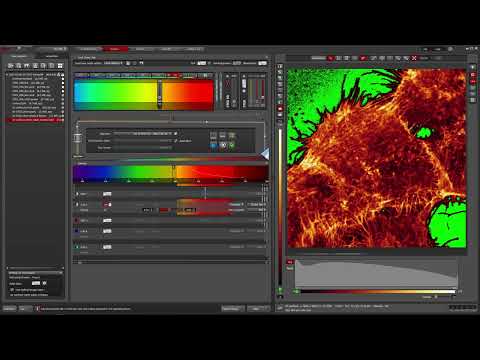Click the green round button in the beam path settings box

tap(232, 145)
